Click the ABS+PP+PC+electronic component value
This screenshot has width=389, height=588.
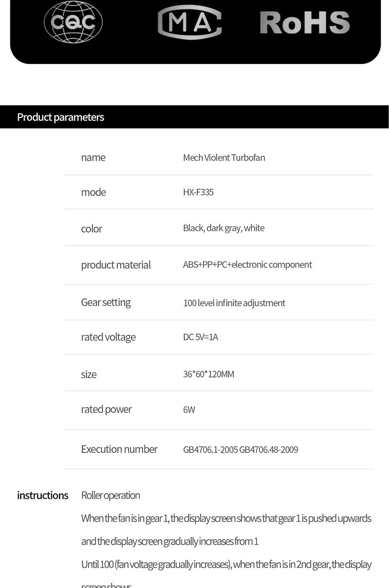click(x=247, y=265)
